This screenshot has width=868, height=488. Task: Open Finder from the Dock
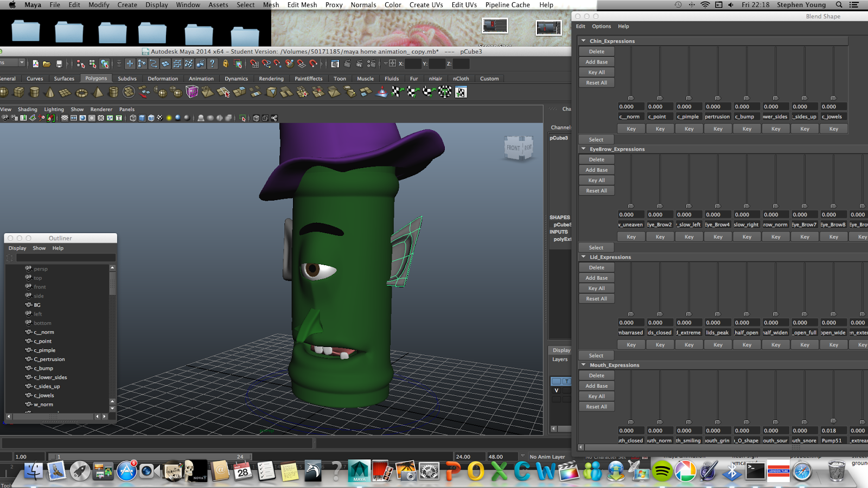pyautogui.click(x=33, y=471)
